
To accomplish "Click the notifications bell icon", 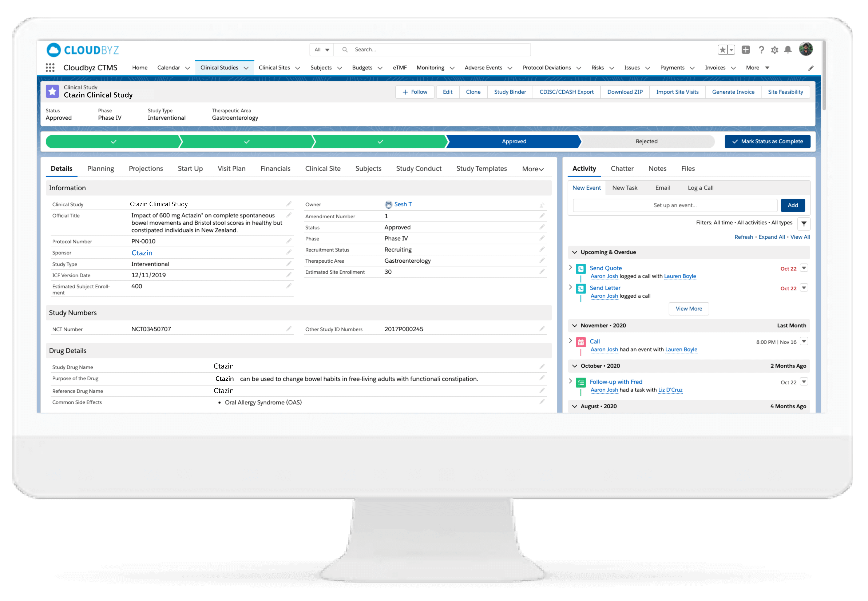I will (787, 50).
